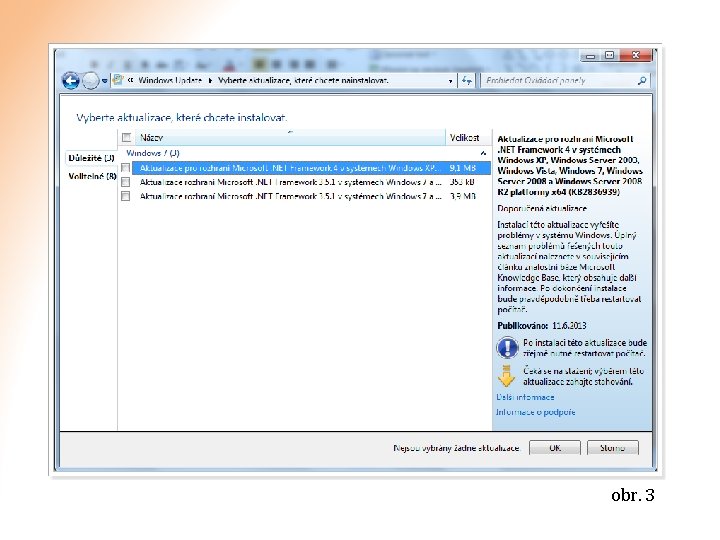The width and height of the screenshot is (720, 540).
Task: Sort by the Velikost column header
Action: (x=468, y=137)
